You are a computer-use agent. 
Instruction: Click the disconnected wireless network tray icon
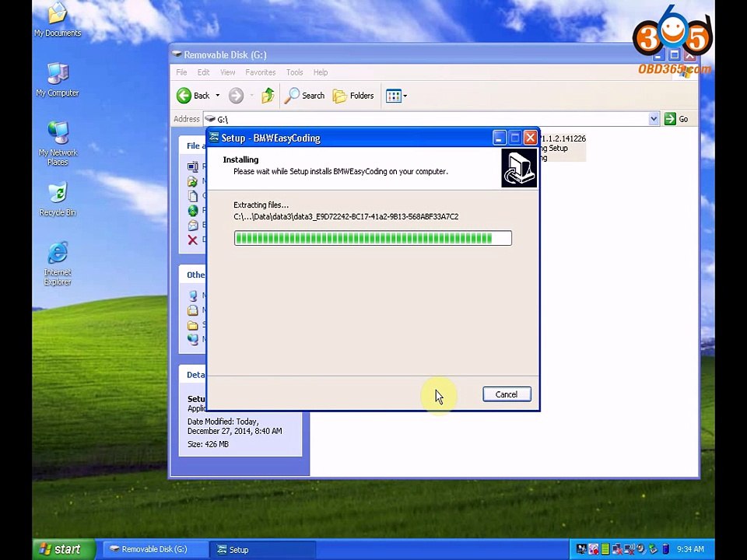click(629, 549)
